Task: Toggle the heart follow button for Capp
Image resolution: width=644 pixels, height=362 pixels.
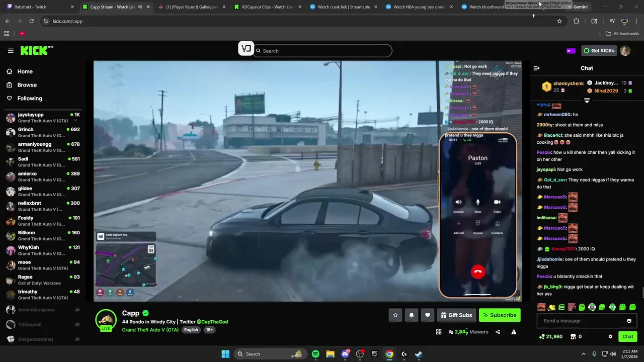Action: tap(428, 315)
